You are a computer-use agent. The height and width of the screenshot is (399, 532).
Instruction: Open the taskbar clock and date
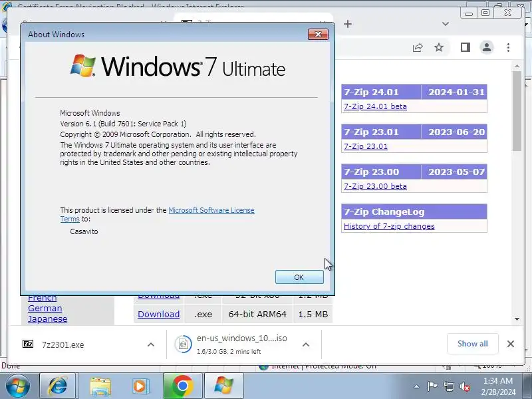tap(498, 386)
